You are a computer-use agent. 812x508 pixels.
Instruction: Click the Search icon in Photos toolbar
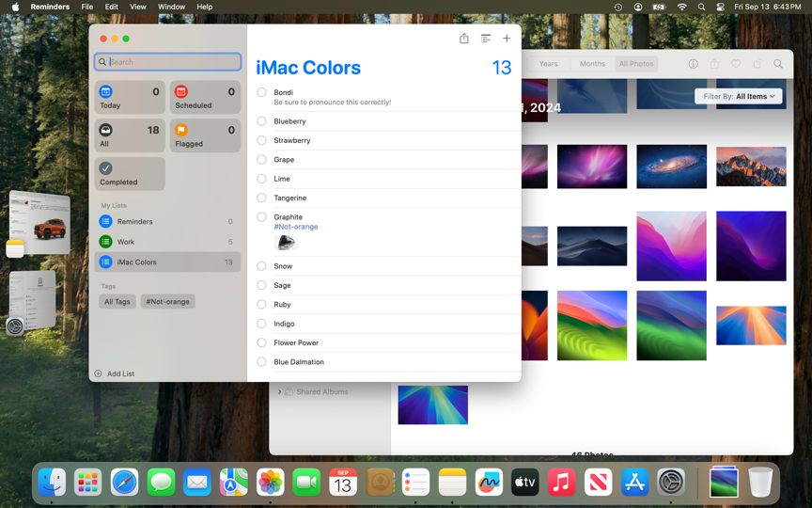778,64
